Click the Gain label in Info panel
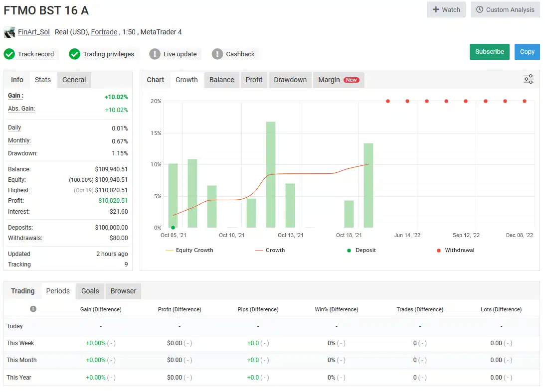Screen dimensions: 545x392 15,96
